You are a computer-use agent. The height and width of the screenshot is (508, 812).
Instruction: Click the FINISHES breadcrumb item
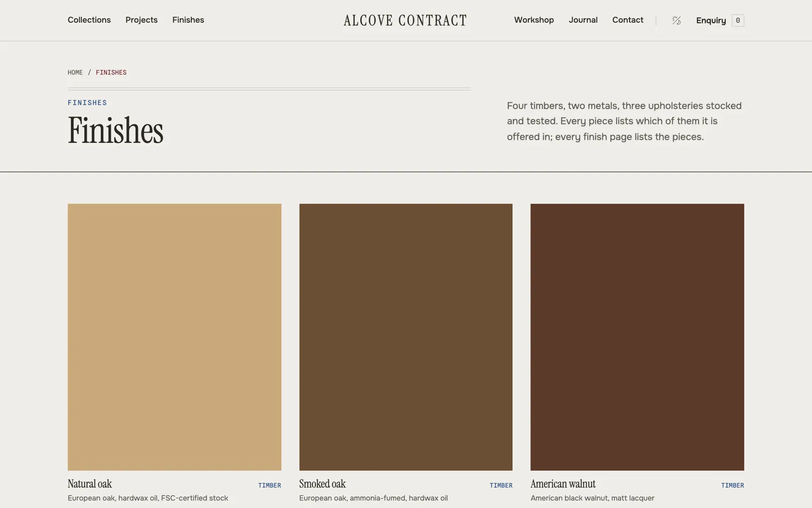[111, 73]
